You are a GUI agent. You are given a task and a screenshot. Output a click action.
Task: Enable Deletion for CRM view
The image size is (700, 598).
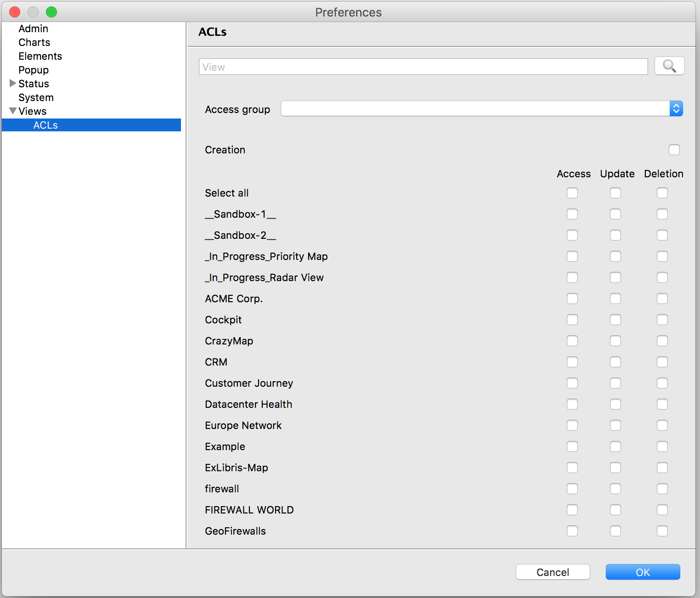[662, 362]
